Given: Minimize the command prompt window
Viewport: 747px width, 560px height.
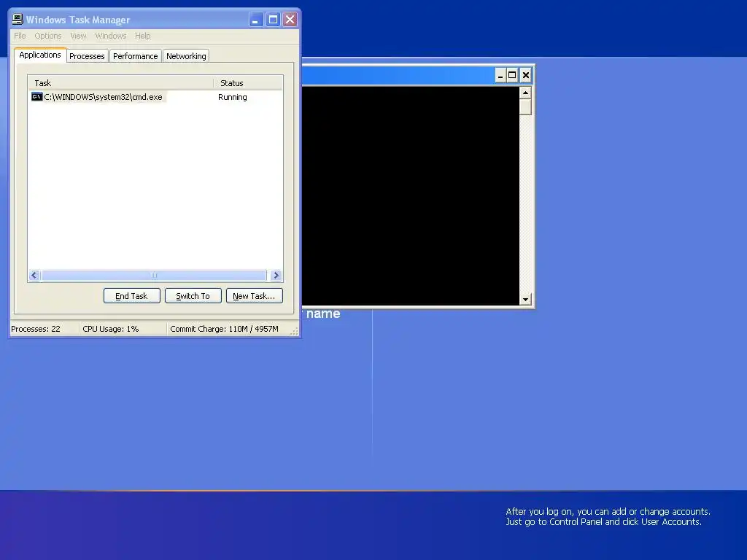Looking at the screenshot, I should pyautogui.click(x=500, y=75).
